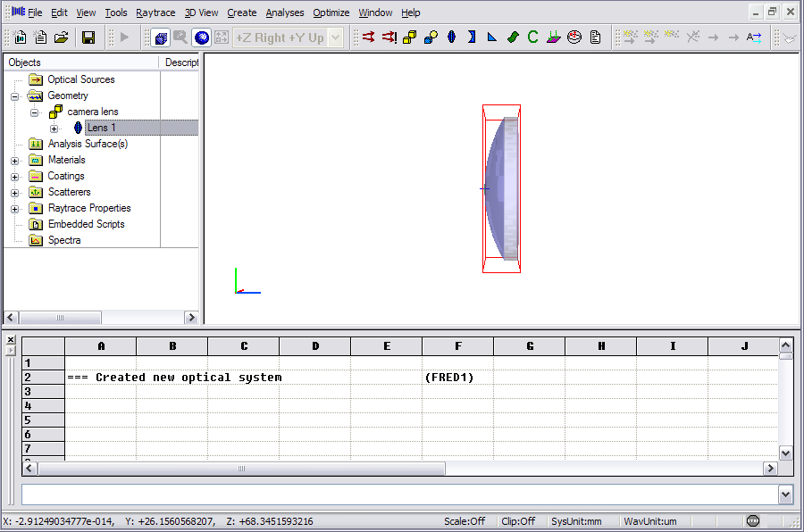Select the Optical Sources tree item
Screen dimensions: 804x532
(80, 79)
